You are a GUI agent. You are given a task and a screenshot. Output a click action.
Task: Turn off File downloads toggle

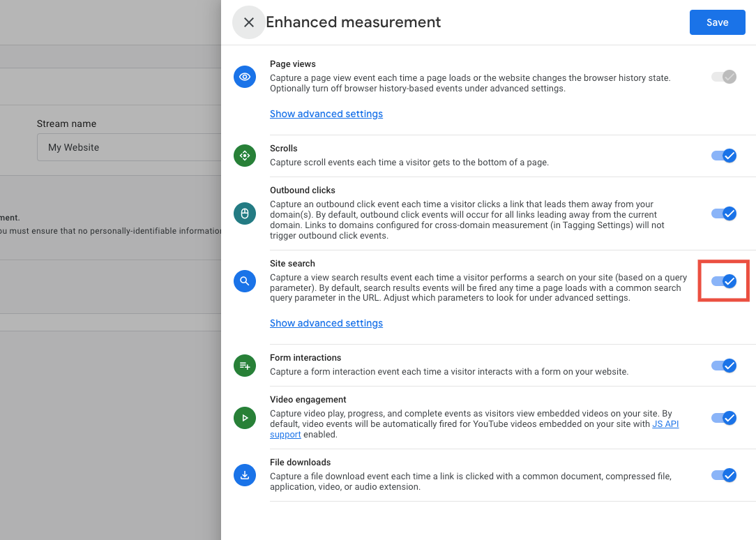click(x=724, y=475)
